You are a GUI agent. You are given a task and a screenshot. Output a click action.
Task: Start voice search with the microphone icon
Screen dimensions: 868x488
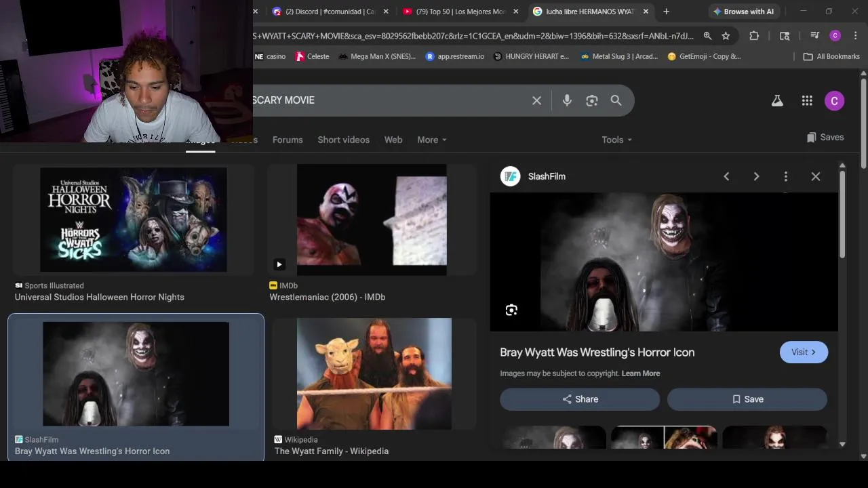tap(567, 100)
